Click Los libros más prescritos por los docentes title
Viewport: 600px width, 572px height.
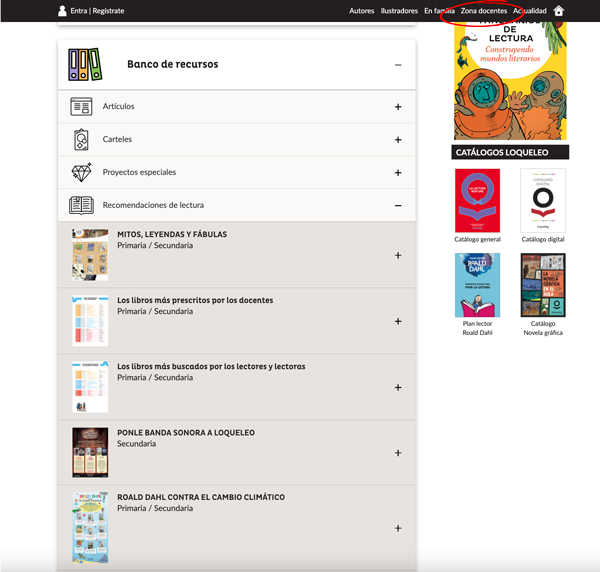point(195,300)
